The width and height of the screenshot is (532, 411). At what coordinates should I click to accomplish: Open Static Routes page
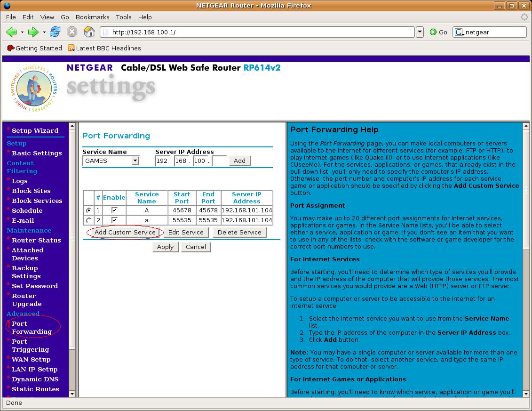35,389
